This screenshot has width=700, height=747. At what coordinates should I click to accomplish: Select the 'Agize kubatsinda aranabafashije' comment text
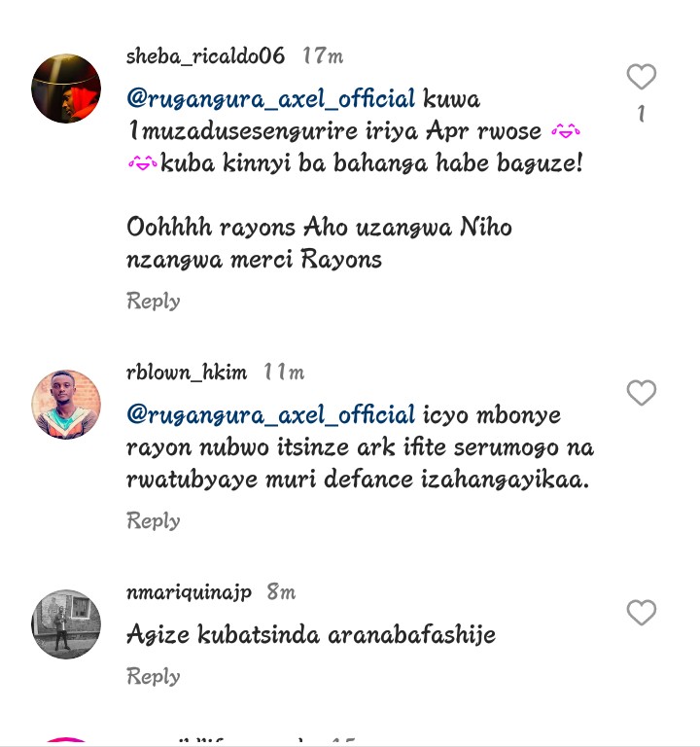(311, 635)
